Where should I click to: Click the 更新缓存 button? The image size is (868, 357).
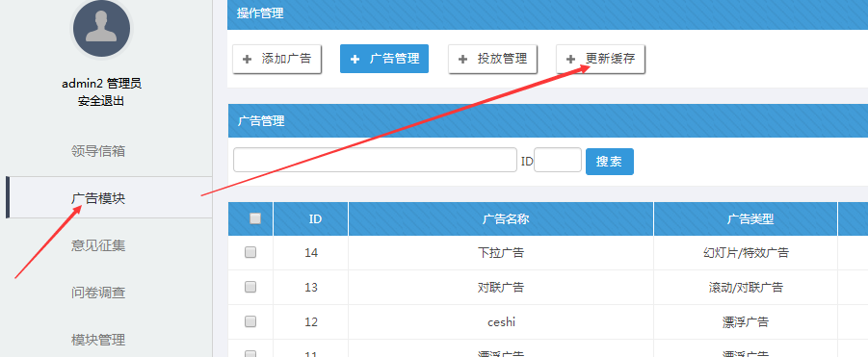click(600, 59)
